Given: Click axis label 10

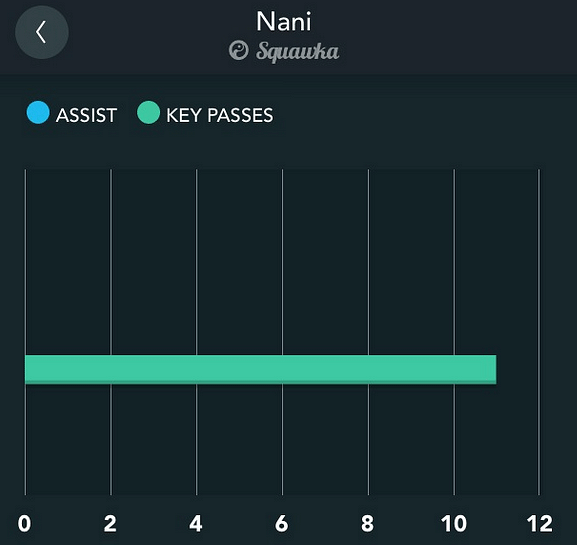Looking at the screenshot, I should (x=454, y=523).
